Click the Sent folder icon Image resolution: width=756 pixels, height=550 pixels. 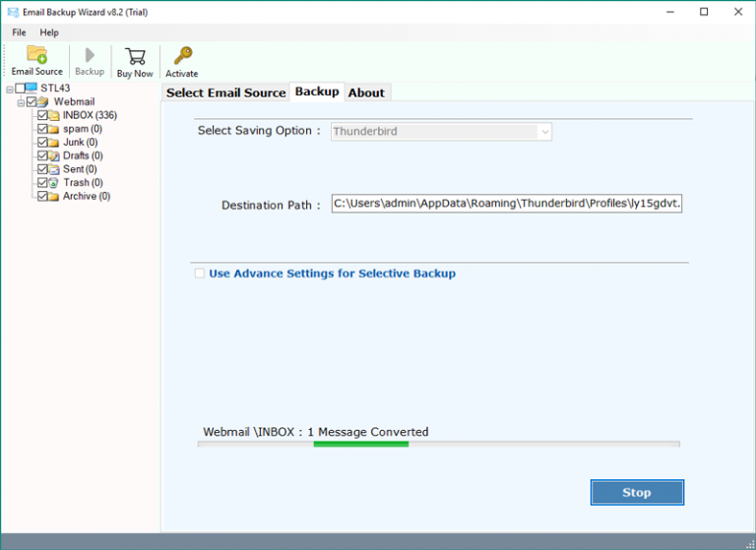(x=54, y=169)
